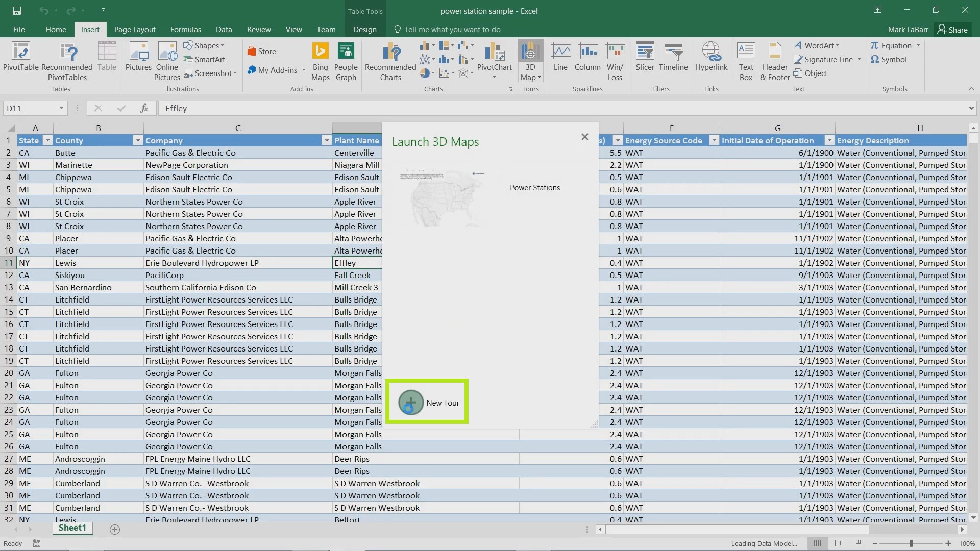980x551 pixels.
Task: Open Header & Footer
Action: [x=775, y=61]
